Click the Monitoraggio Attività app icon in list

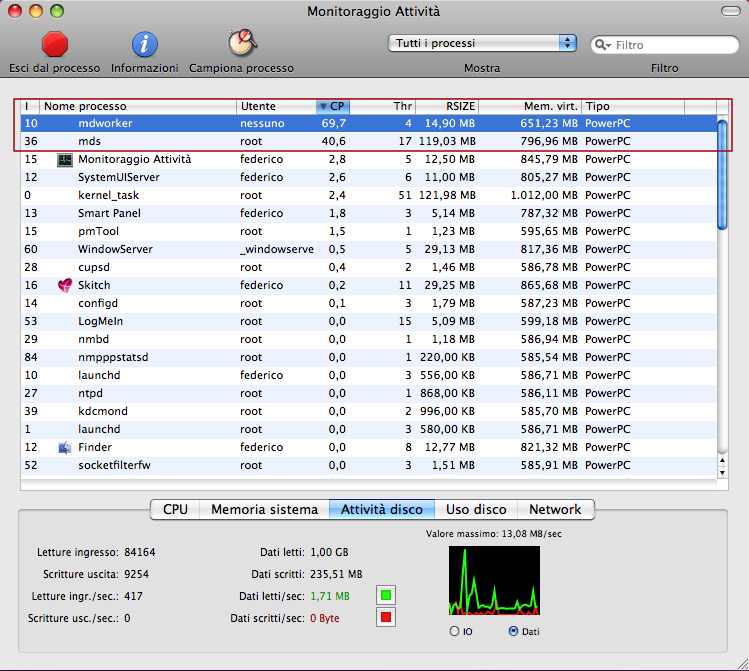[x=64, y=160]
